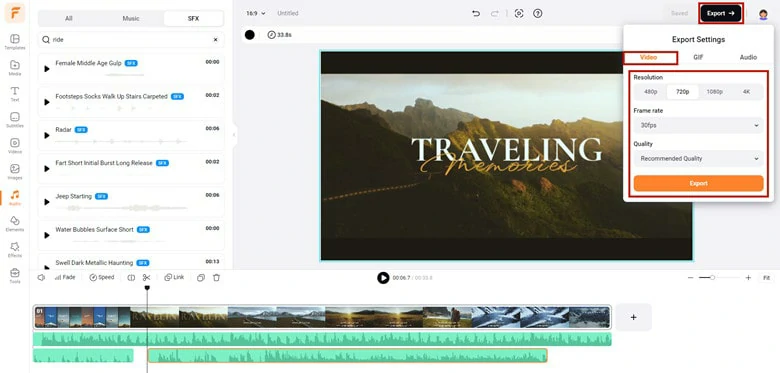Expand the Frame rate 30fps dropdown
This screenshot has height=373, width=780.
[x=698, y=125]
